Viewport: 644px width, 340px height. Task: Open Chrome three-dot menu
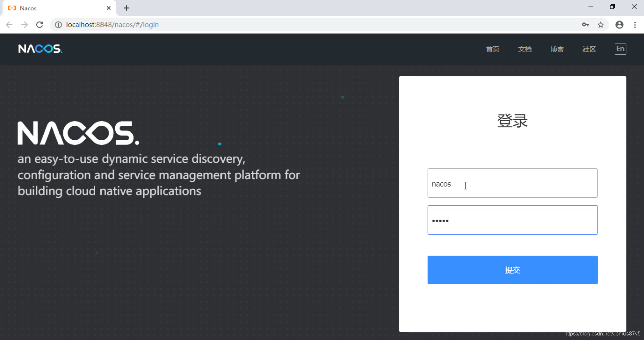[635, 25]
